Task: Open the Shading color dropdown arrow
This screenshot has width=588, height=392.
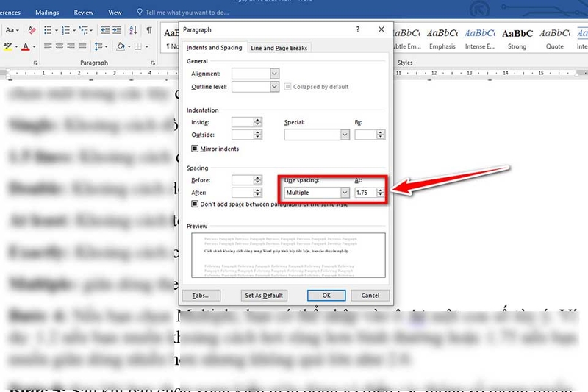Action: pyautogui.click(x=129, y=47)
